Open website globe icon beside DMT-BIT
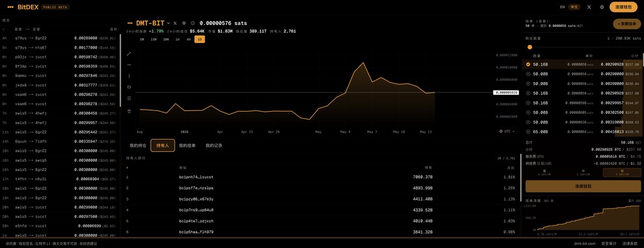Viewport: 644px width, 248px height. [184, 24]
